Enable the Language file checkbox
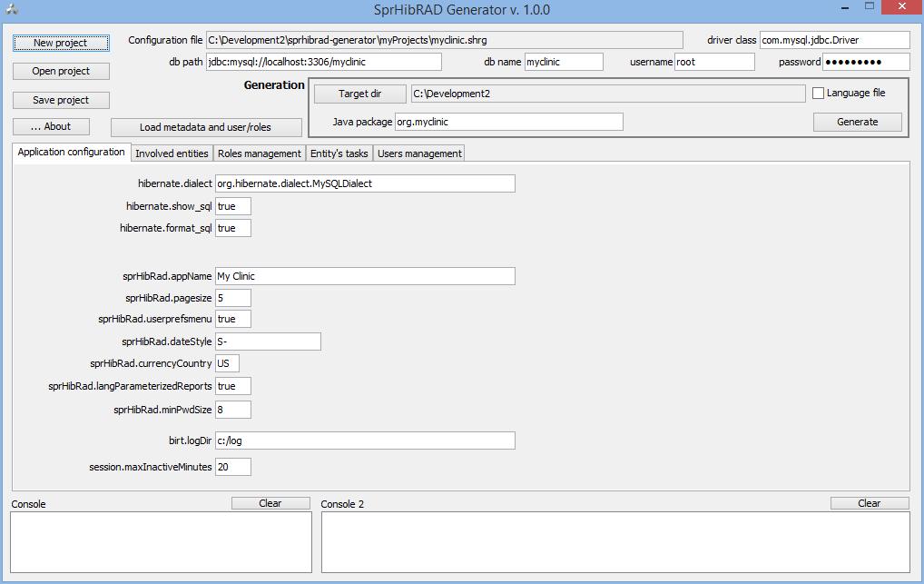Image resolution: width=924 pixels, height=584 pixels. [x=818, y=94]
